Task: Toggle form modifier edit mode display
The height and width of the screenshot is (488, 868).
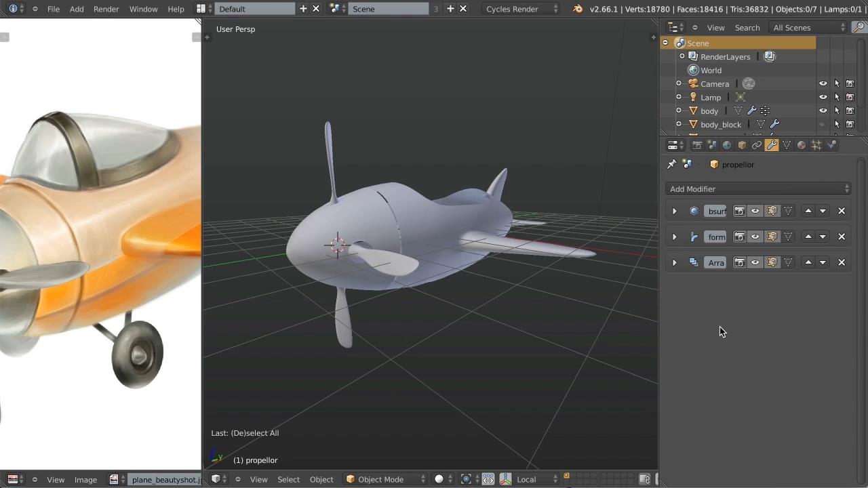Action: (772, 237)
